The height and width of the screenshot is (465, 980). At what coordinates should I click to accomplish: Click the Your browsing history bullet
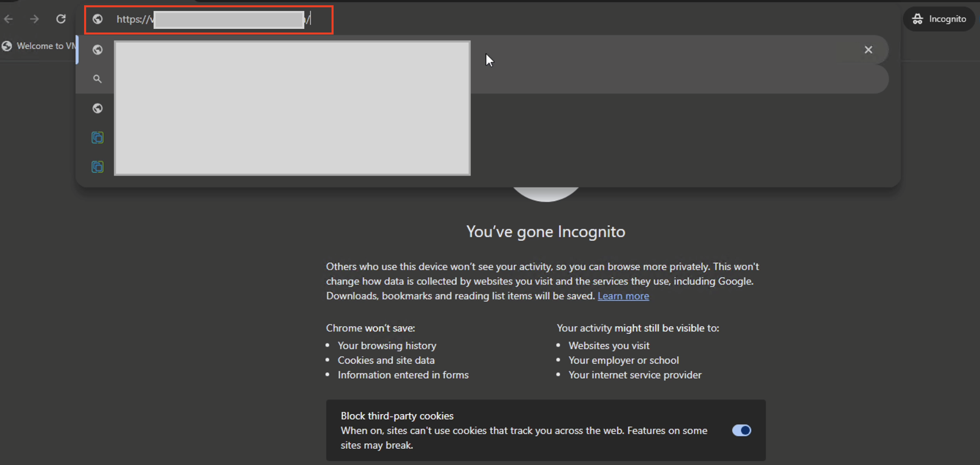point(387,345)
